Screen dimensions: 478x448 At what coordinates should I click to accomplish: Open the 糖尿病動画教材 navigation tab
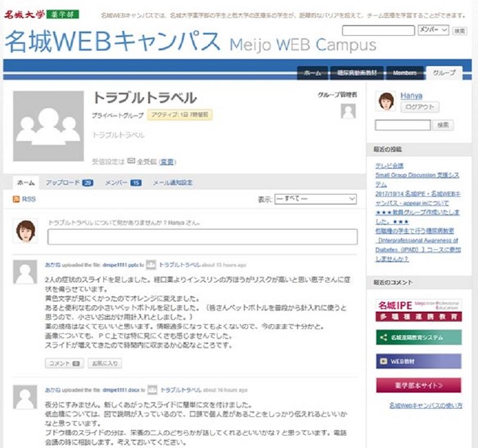pos(357,73)
